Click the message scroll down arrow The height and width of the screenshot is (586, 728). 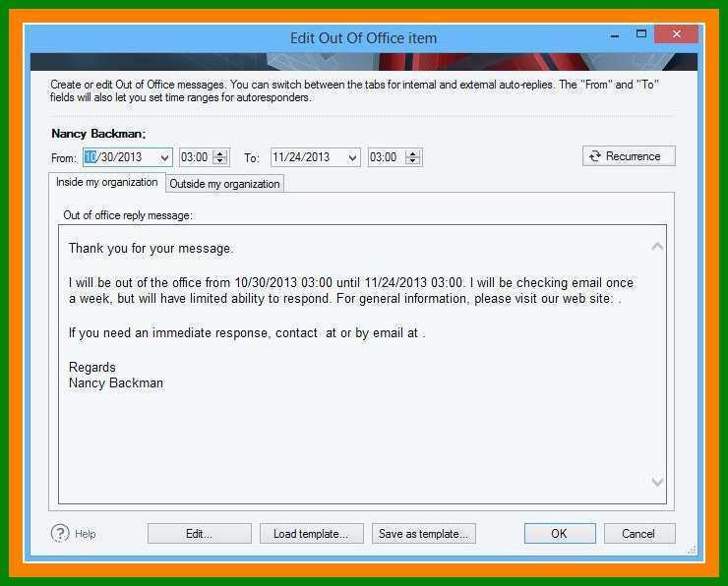point(657,482)
